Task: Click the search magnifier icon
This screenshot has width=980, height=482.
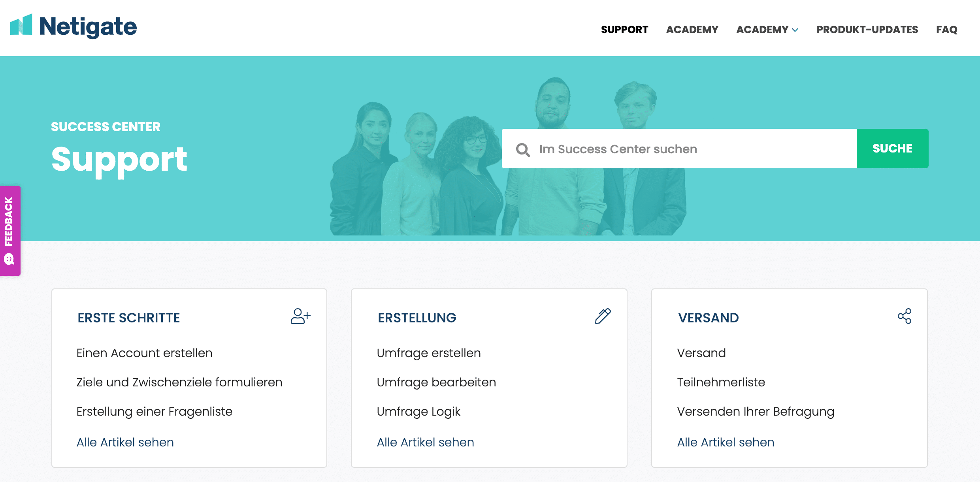Action: pyautogui.click(x=523, y=150)
